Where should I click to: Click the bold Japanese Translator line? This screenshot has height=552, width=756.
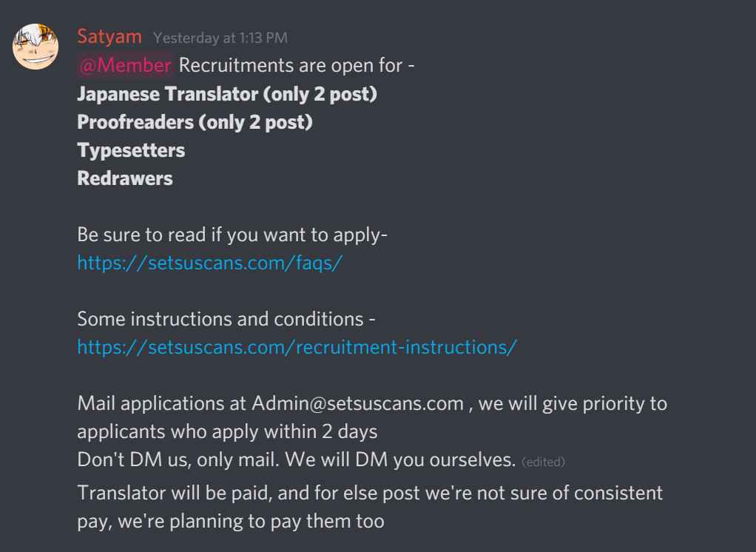click(x=228, y=96)
